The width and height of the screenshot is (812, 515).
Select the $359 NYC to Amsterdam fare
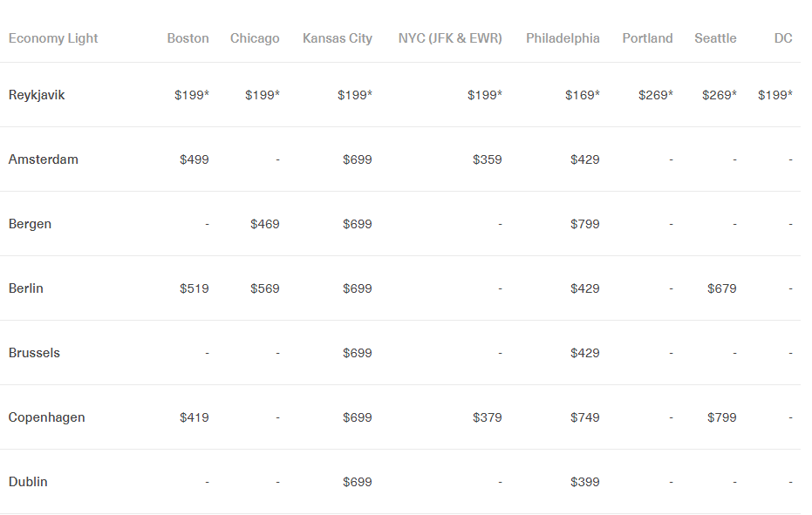(488, 159)
